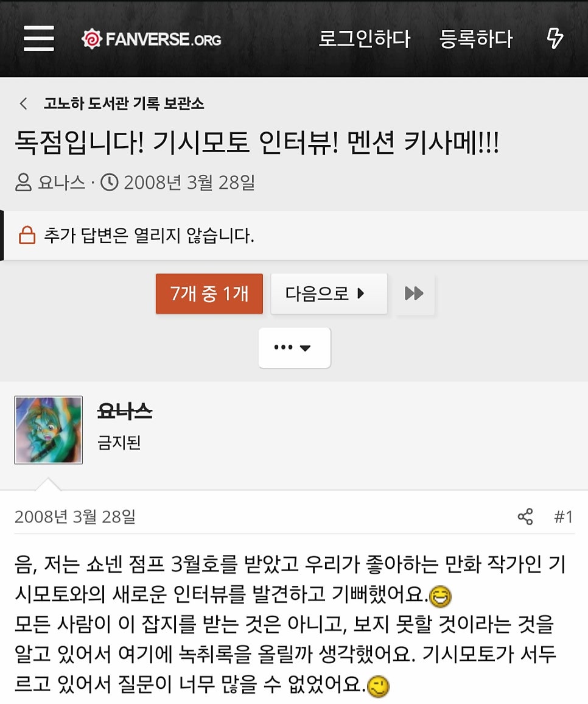Open the thread author 요나스 link under the title
The height and width of the screenshot is (704, 588).
pyautogui.click(x=61, y=183)
